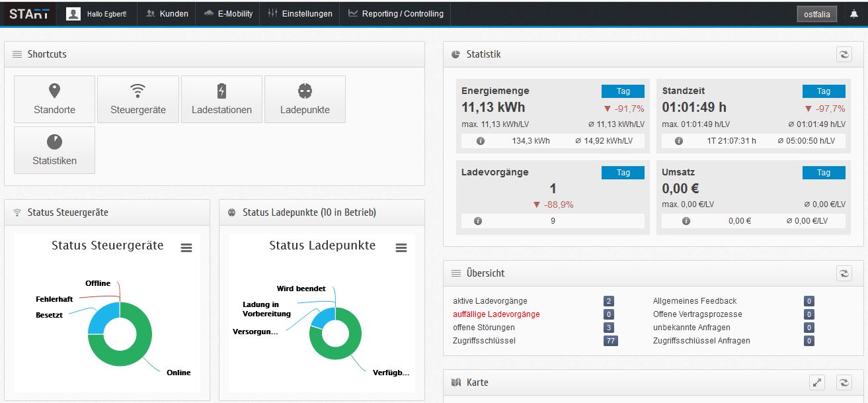Screen dimensions: 868x403
Task: Open Status Steuergeräte chart hamburger menu
Action: (186, 247)
